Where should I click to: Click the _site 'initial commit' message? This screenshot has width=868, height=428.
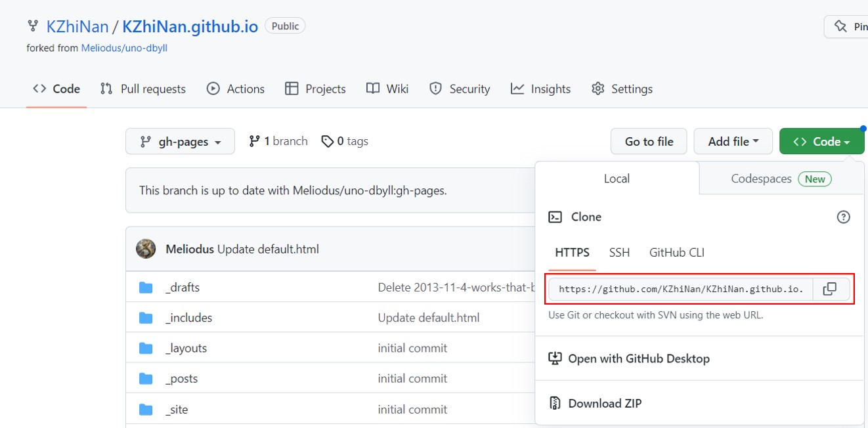pos(412,410)
